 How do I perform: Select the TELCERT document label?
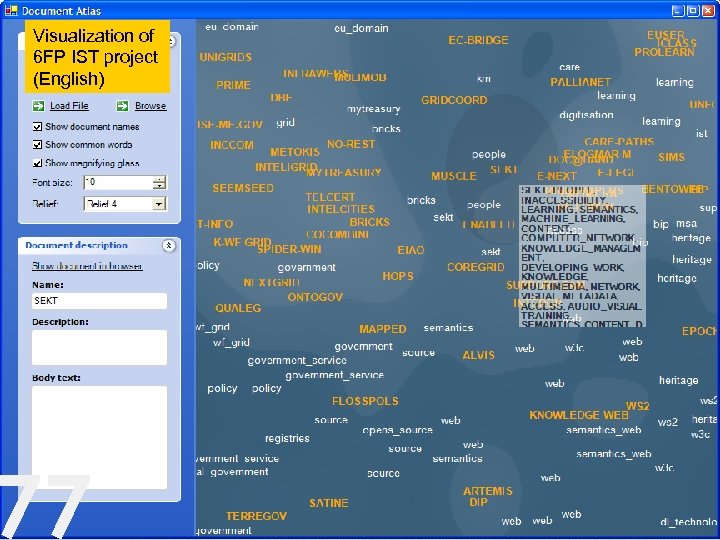click(330, 197)
